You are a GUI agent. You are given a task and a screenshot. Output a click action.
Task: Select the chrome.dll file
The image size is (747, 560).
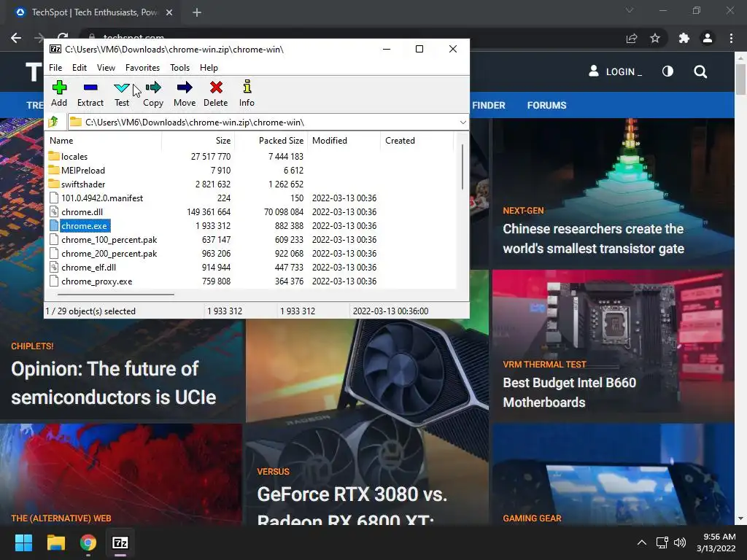pos(82,212)
